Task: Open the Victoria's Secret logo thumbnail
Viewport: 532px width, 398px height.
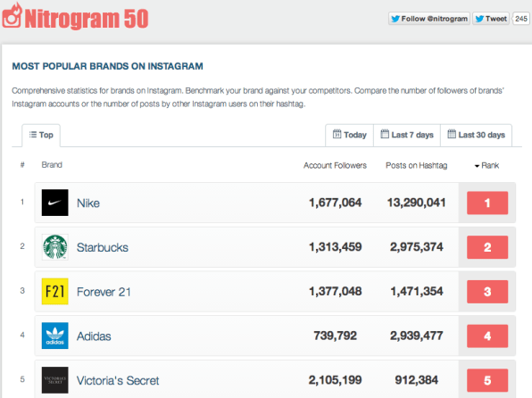Action: pyautogui.click(x=55, y=380)
